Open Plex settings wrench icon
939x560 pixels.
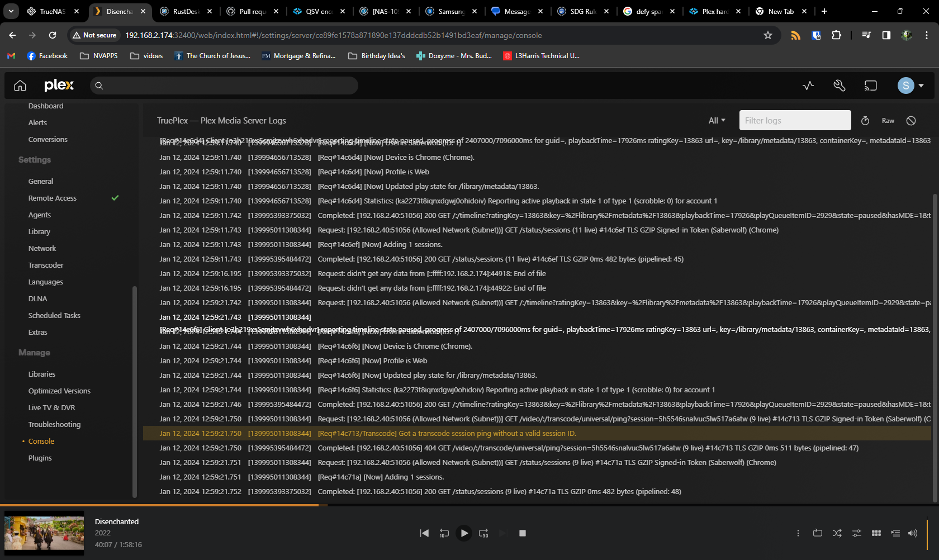[839, 86]
